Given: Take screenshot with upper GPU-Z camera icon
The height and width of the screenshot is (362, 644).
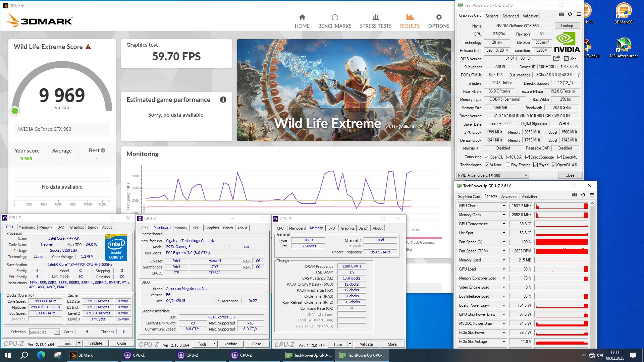Looking at the screenshot, I should pos(561,14).
